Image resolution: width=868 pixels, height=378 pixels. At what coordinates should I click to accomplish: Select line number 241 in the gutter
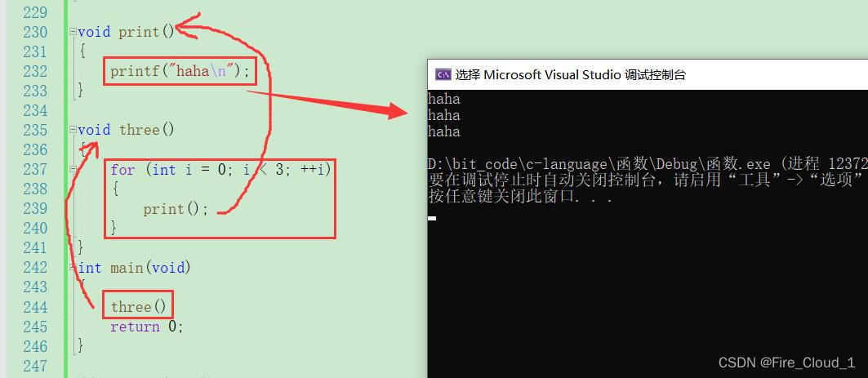pyautogui.click(x=35, y=248)
